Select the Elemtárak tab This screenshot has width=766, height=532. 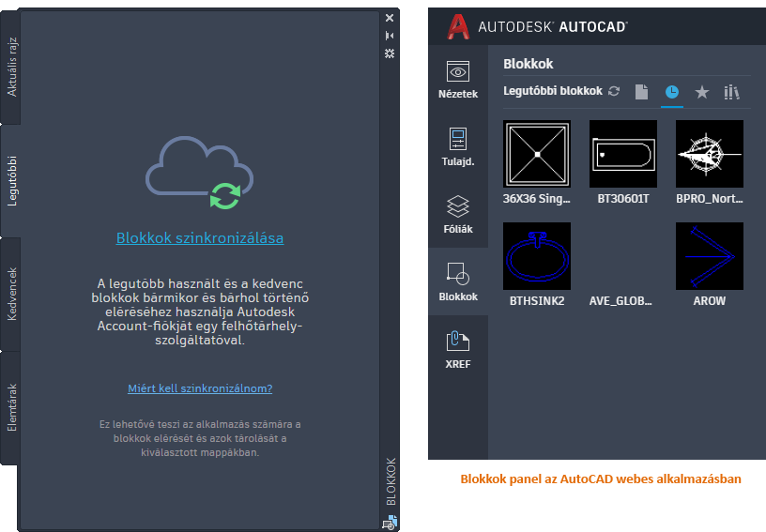click(x=10, y=407)
